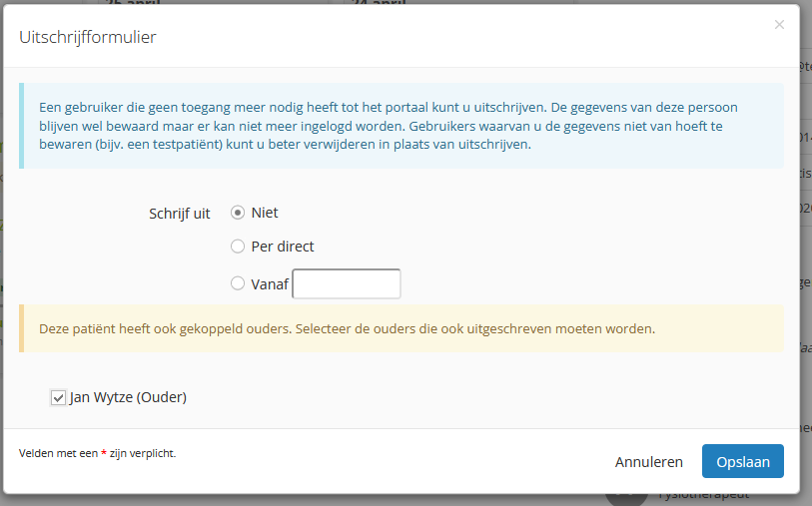Screen dimensions: 812x506
Task: Click the red asterisk in the footer
Action: tap(104, 453)
